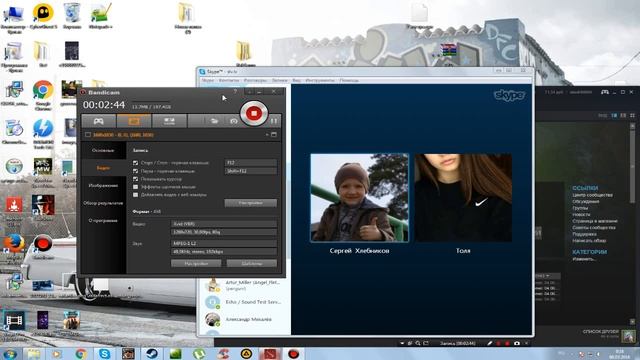Click uTorrent icon in the taskbar

pos(199,353)
